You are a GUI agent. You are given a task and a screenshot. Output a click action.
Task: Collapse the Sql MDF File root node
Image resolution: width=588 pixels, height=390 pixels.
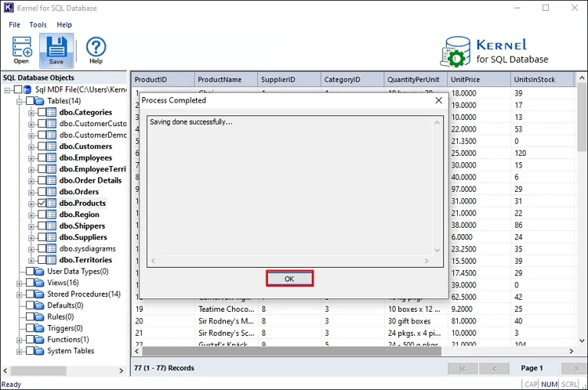pyautogui.click(x=7, y=90)
